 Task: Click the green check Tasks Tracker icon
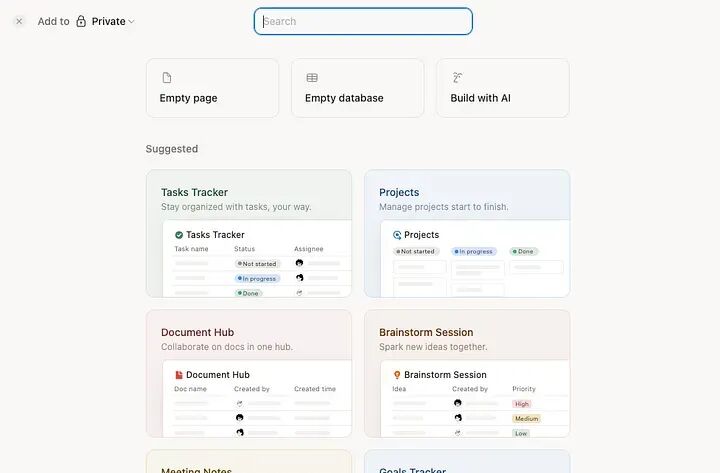(x=179, y=235)
